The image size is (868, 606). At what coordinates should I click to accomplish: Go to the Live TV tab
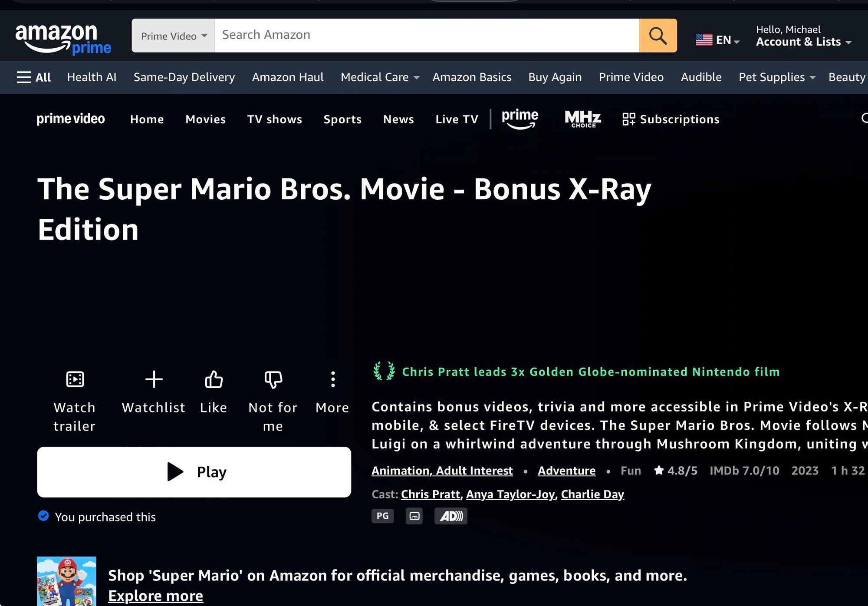(457, 119)
